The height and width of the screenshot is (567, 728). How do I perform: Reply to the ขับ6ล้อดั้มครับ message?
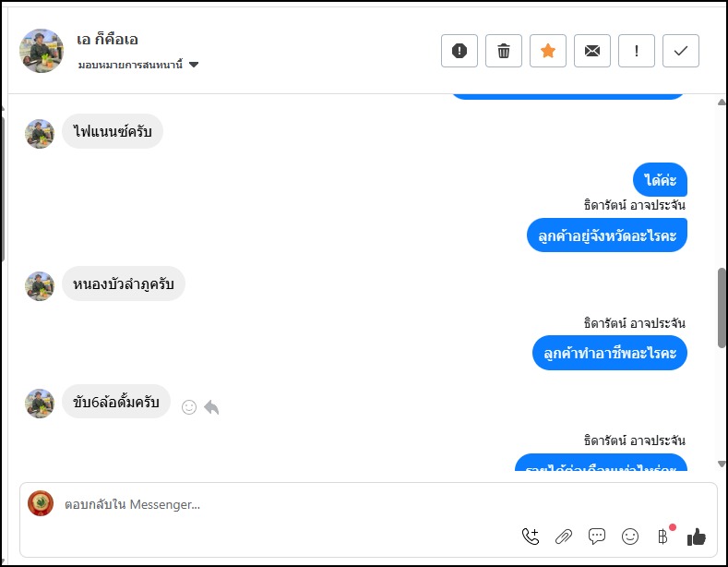click(211, 406)
